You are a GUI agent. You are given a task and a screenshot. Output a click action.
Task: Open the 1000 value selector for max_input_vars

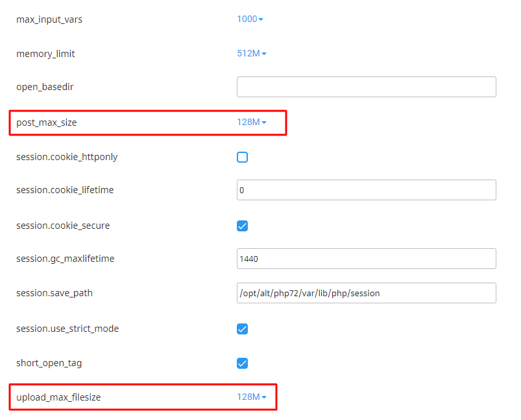250,19
